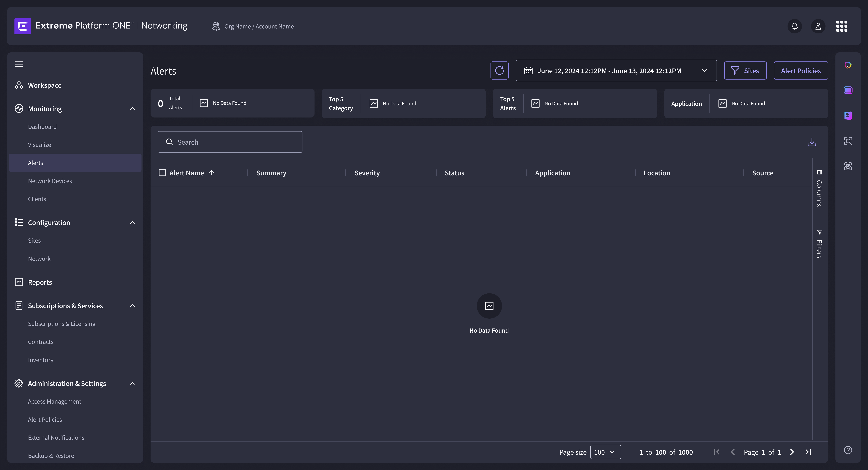Viewport: 868px width, 470px height.
Task: Open Network Devices in the sidebar
Action: [50, 181]
